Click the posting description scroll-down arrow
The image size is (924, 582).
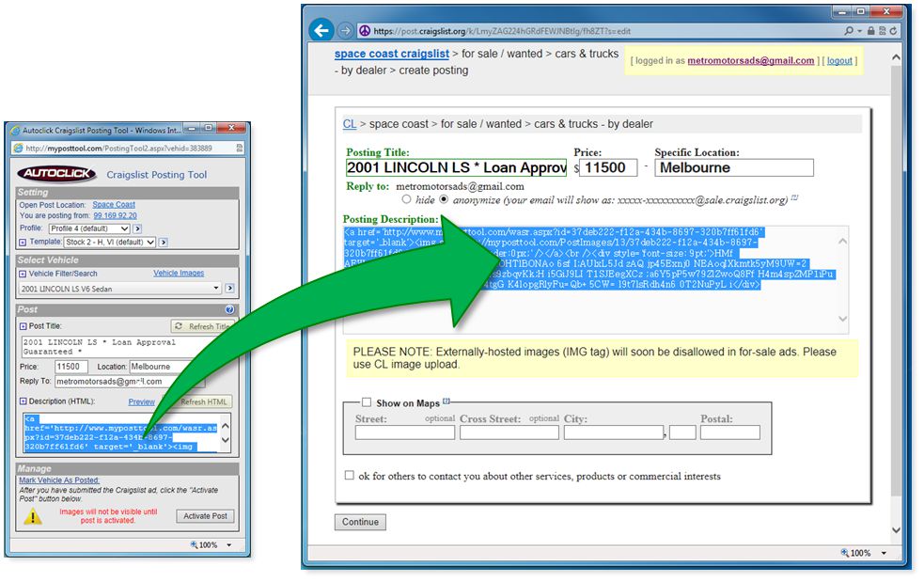pos(842,319)
